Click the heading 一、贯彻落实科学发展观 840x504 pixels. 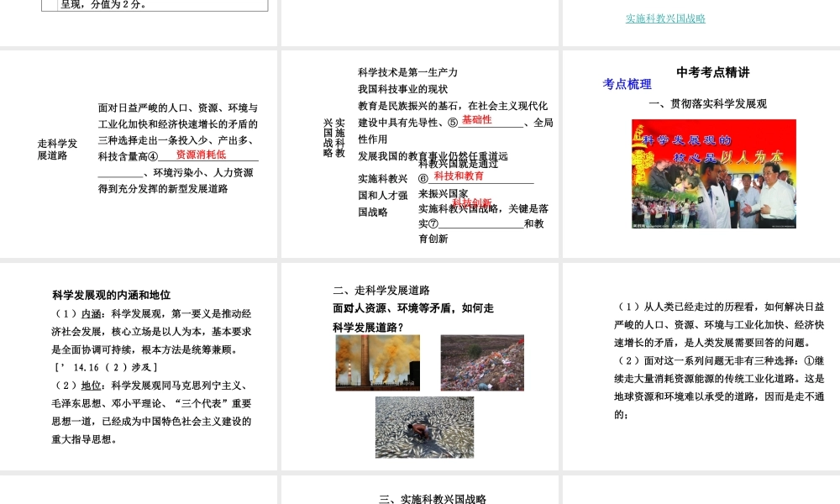coord(707,104)
